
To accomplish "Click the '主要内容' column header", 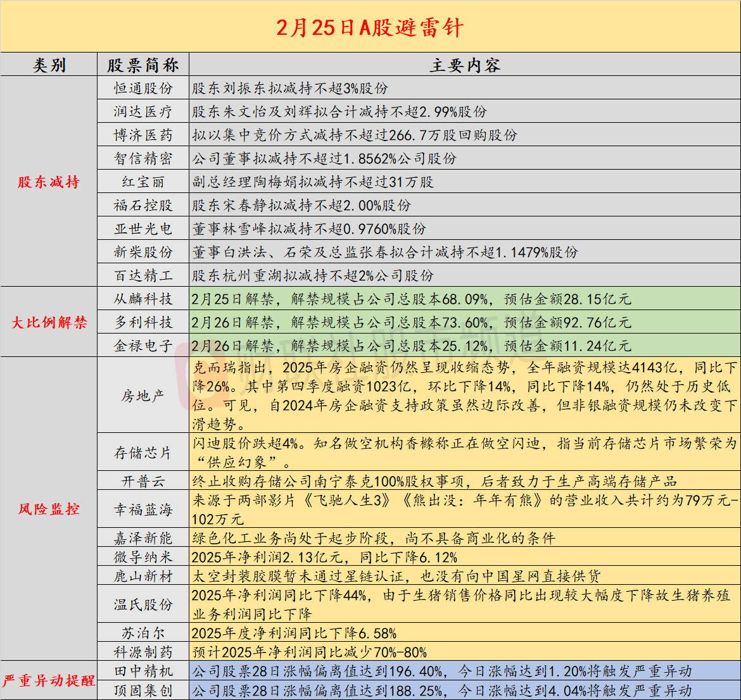I will 464,65.
